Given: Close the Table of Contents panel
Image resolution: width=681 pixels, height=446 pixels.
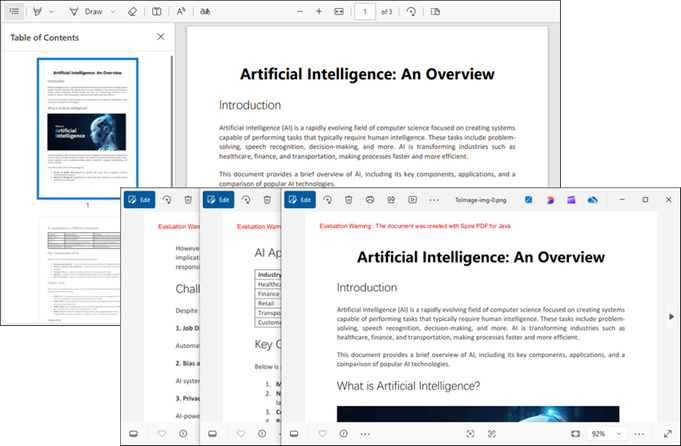Looking at the screenshot, I should (x=161, y=37).
